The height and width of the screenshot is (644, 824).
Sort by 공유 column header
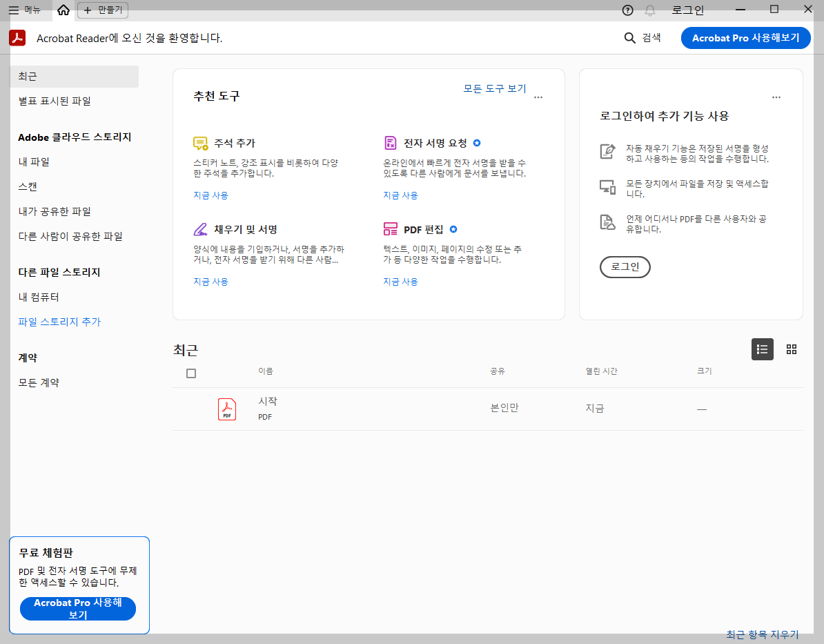497,371
